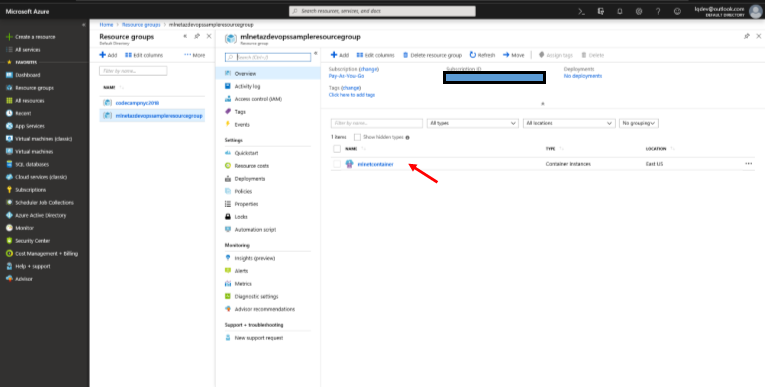Open the mlnetcontainer resource

(375, 164)
